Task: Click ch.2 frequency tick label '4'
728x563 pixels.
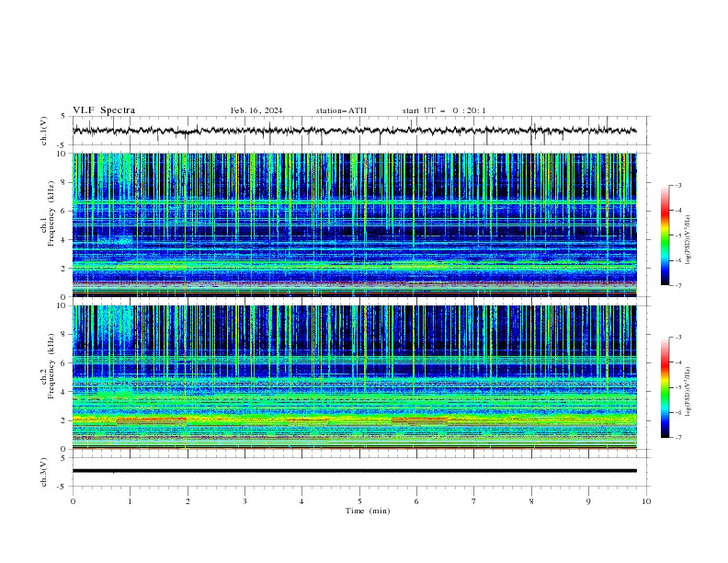Action: [64, 392]
